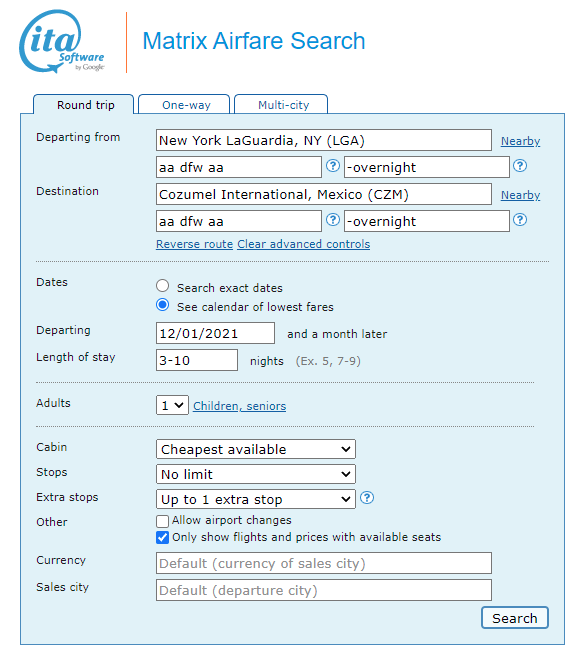The image size is (580, 660).
Task: Switch to the Multi-city tab
Action: click(x=281, y=104)
